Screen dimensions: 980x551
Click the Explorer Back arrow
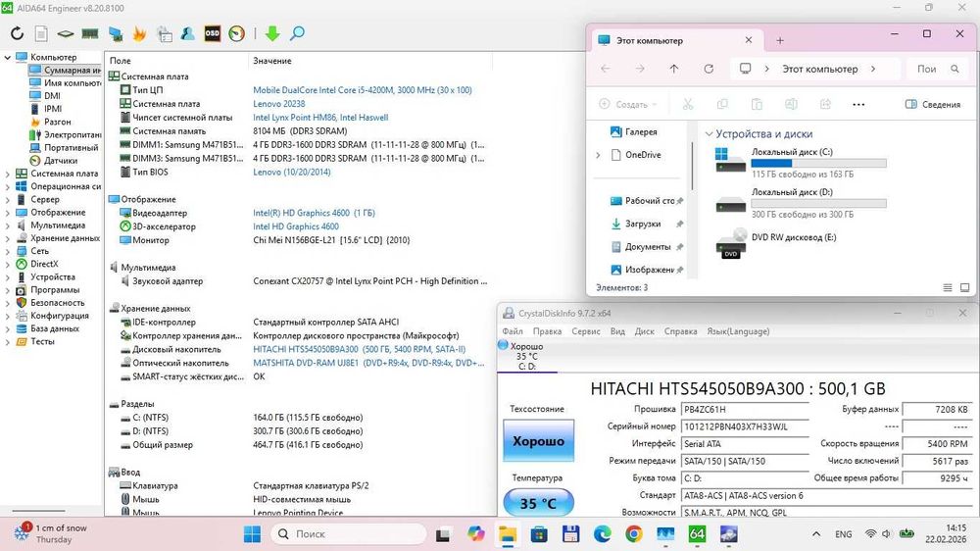point(605,69)
